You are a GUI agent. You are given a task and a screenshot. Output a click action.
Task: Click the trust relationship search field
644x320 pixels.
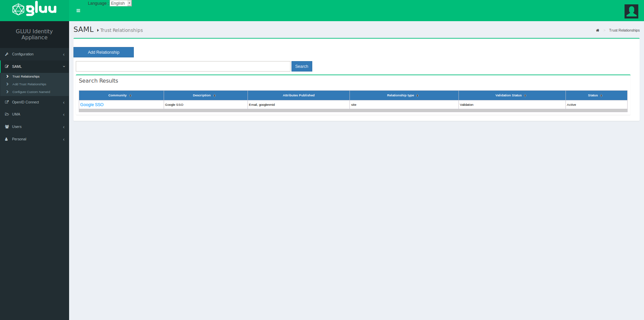click(x=183, y=66)
